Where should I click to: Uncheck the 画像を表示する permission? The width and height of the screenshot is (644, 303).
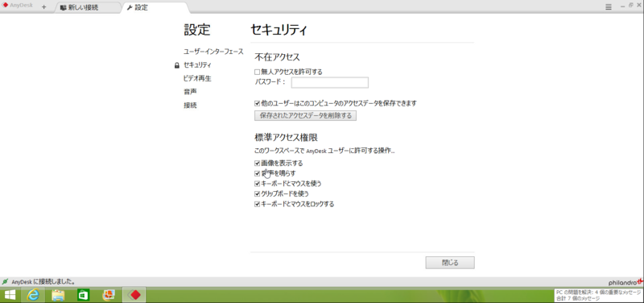click(x=257, y=164)
